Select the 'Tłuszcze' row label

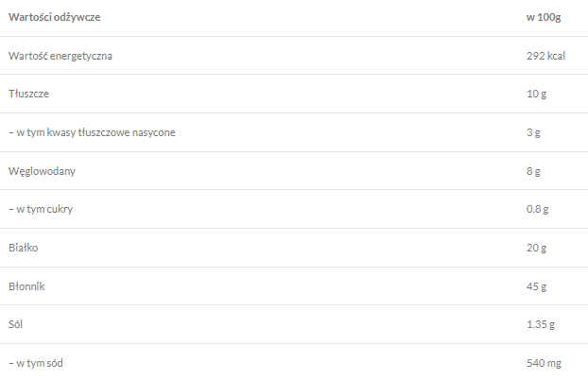(28, 95)
